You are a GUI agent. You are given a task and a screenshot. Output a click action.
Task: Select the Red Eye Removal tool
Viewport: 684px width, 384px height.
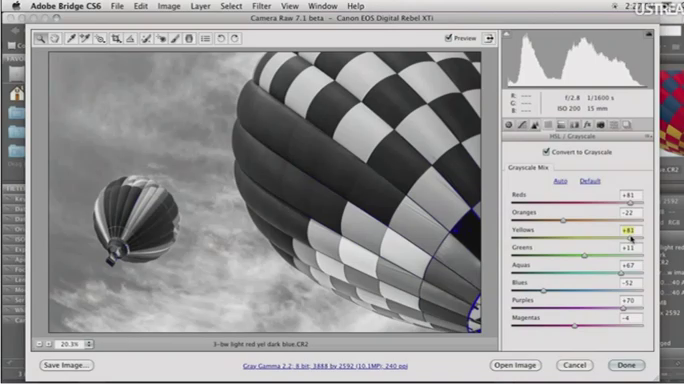coord(161,38)
